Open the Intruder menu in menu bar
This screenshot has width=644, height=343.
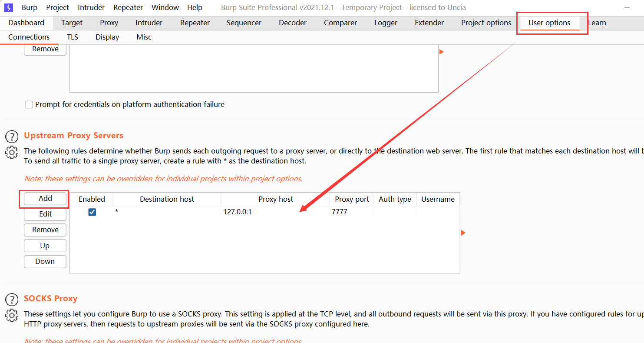(x=91, y=7)
